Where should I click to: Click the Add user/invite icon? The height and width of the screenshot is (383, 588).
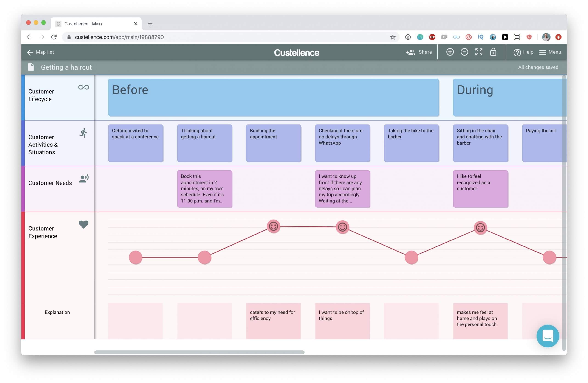tap(410, 52)
